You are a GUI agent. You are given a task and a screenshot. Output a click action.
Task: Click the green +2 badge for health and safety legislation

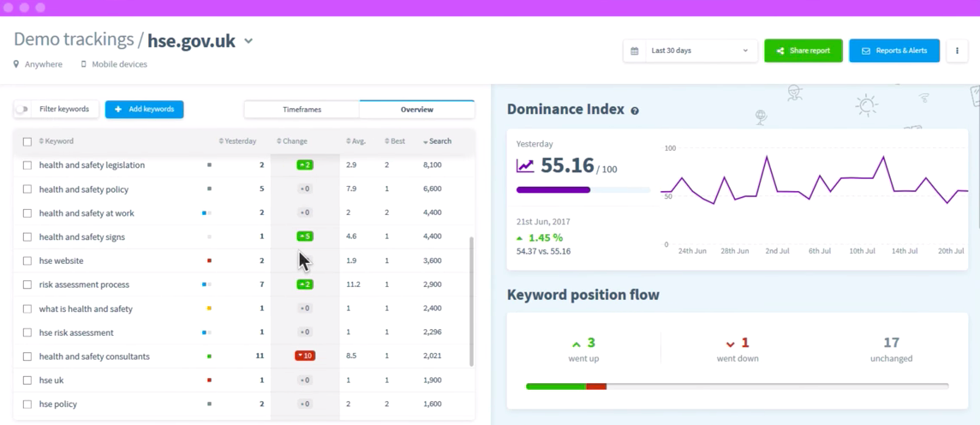(x=305, y=165)
